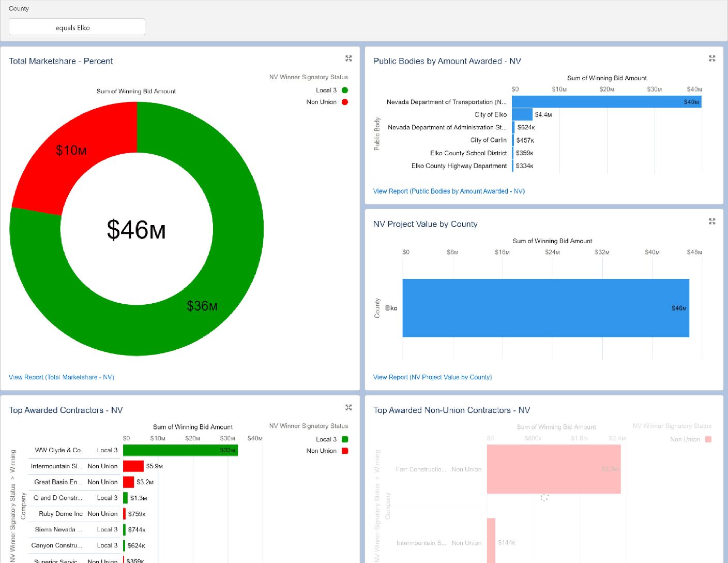This screenshot has width=728, height=563.
Task: Select the Nevada Department of Transportation $40M bar
Action: [x=606, y=102]
